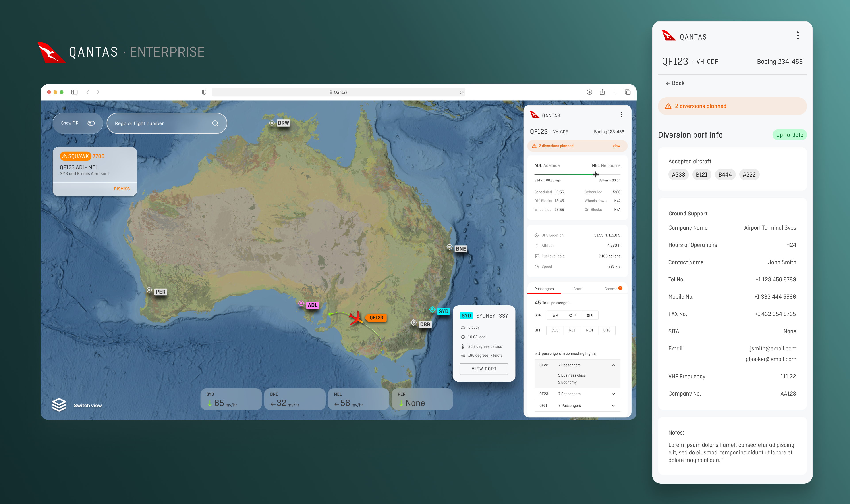Go Back from Diversion port info
The height and width of the screenshot is (504, 850).
(x=675, y=83)
